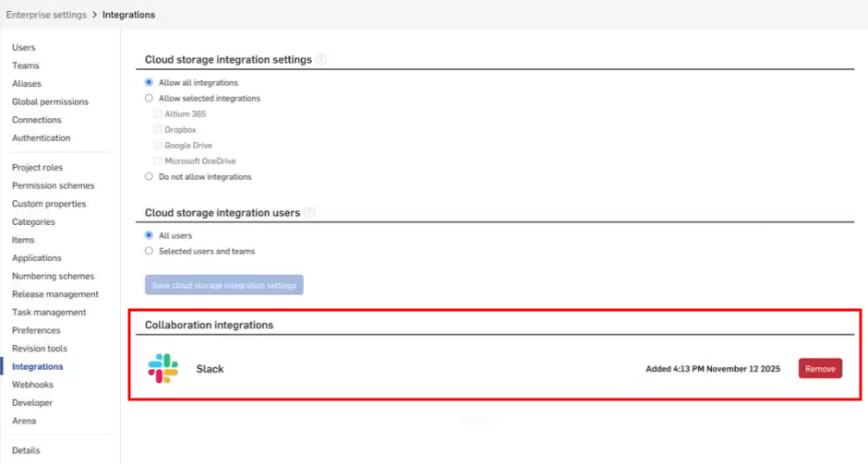
Task: Open Authentication settings
Action: pyautogui.click(x=41, y=137)
